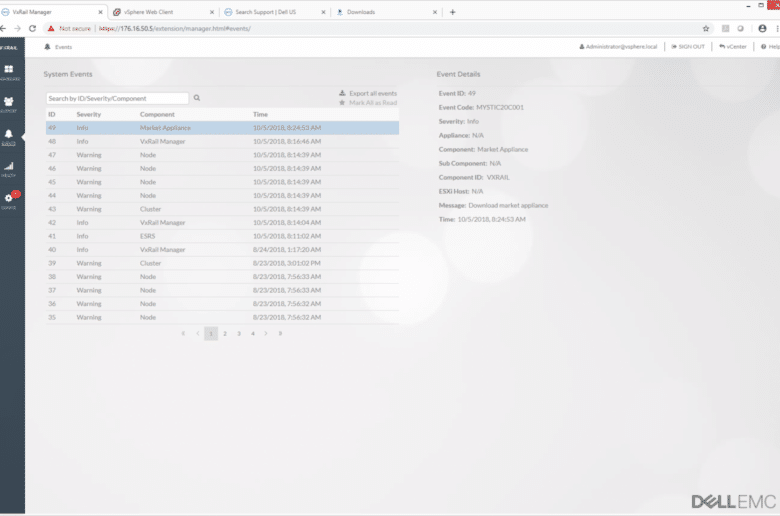Select event 39 Warning Cluster row
The image size is (780, 516).
pos(222,263)
